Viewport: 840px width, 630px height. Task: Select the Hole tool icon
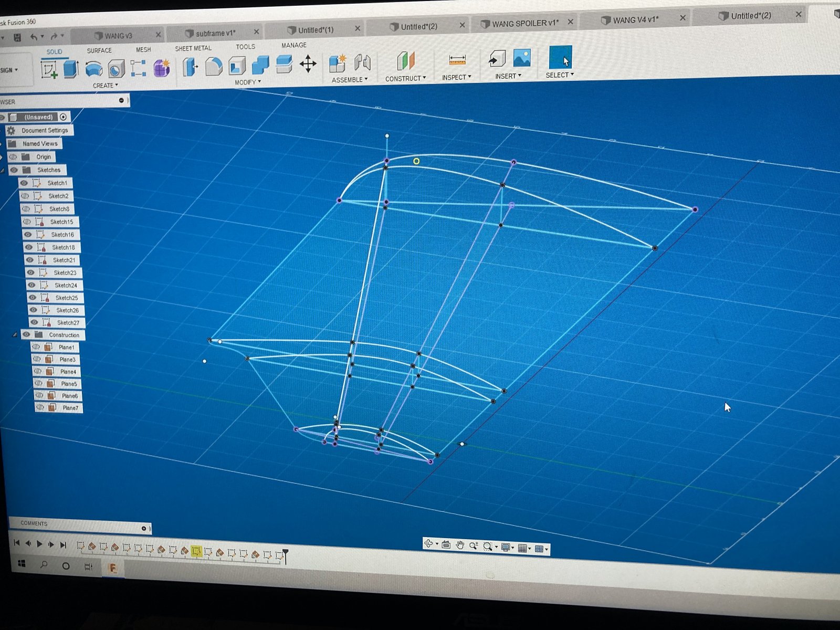pos(116,68)
